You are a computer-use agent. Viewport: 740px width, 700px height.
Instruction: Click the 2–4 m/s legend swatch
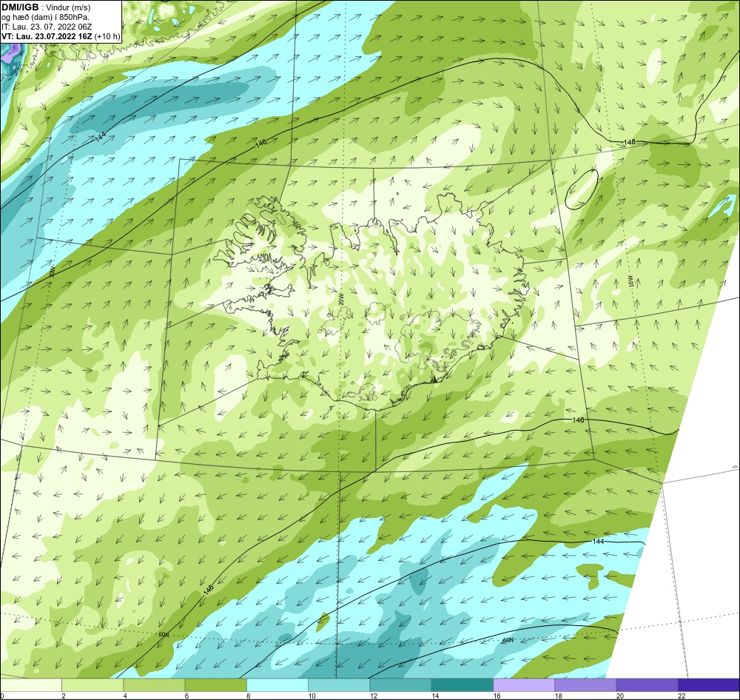tap(92, 685)
